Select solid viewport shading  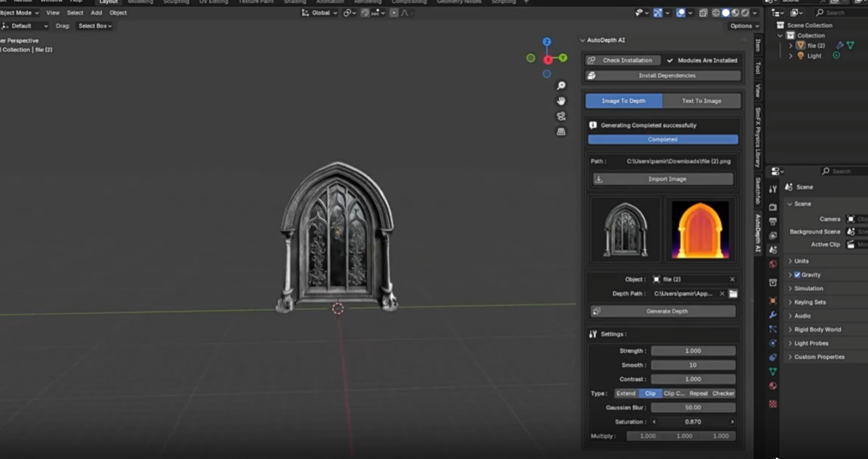726,13
